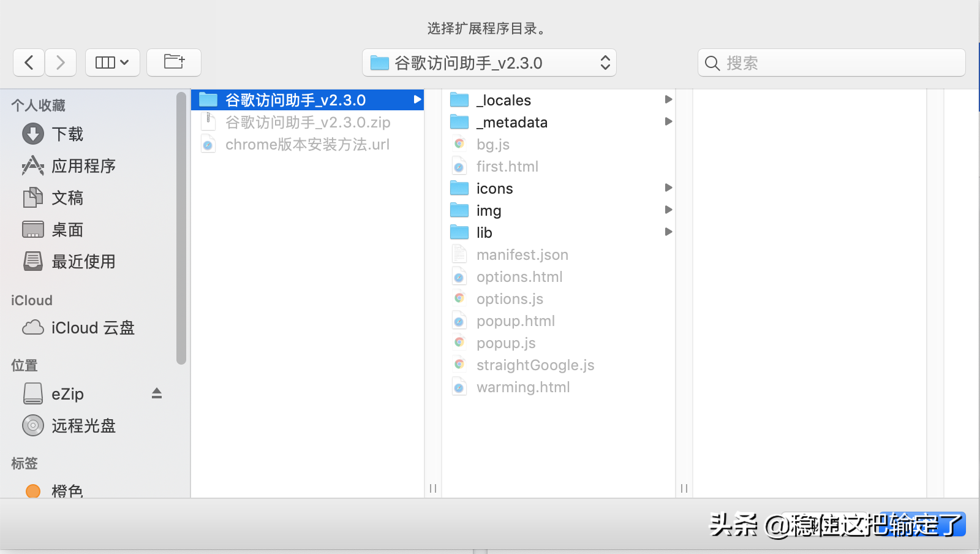The image size is (980, 554).
Task: Click the options.html file
Action: 519,276
